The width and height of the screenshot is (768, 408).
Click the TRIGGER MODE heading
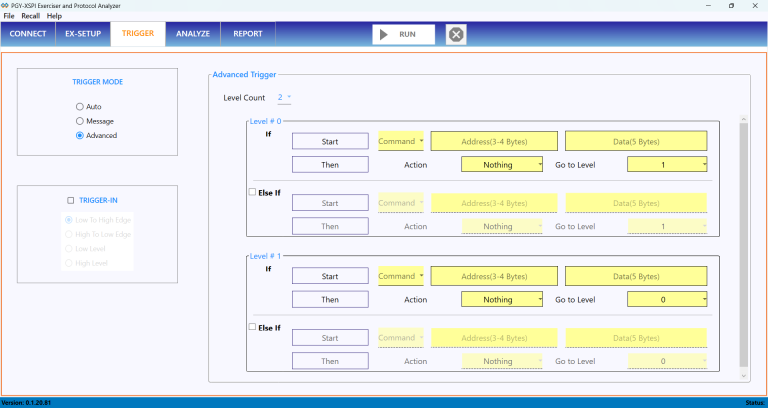[97, 82]
